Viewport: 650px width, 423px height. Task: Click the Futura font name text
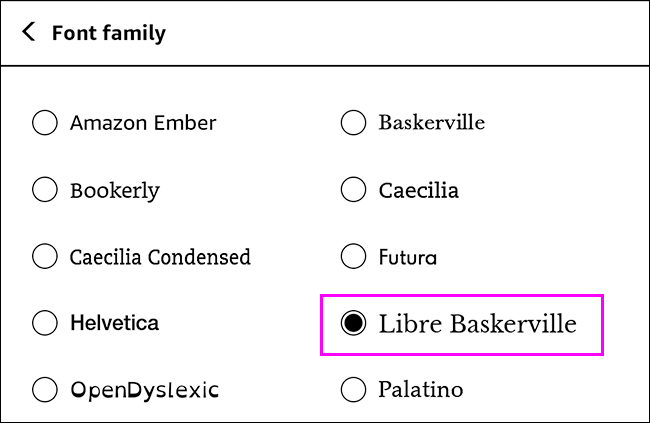point(408,257)
